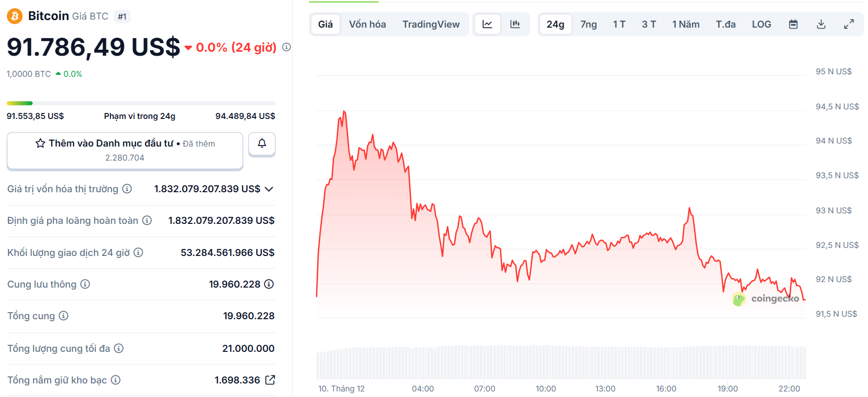Click the chart download icon
Viewport: 868px width, 397px height.
pyautogui.click(x=821, y=24)
